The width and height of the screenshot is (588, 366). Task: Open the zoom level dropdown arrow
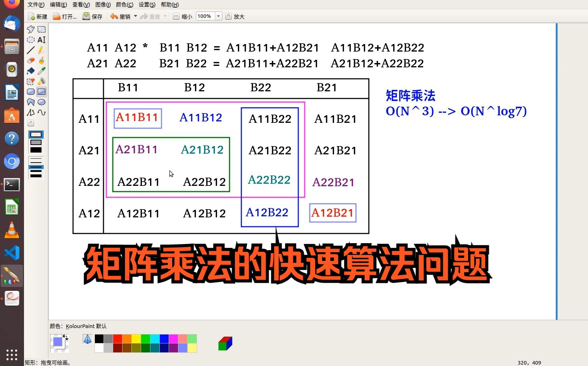218,16
